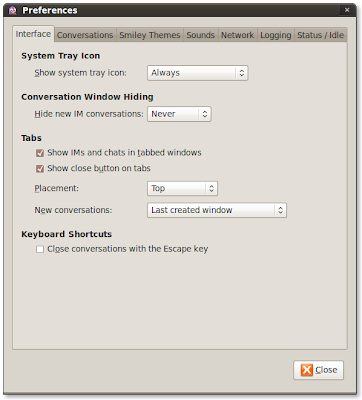Screen dimensions: 362x400
Task: Click the Close button at bottom
Action: click(x=318, y=370)
